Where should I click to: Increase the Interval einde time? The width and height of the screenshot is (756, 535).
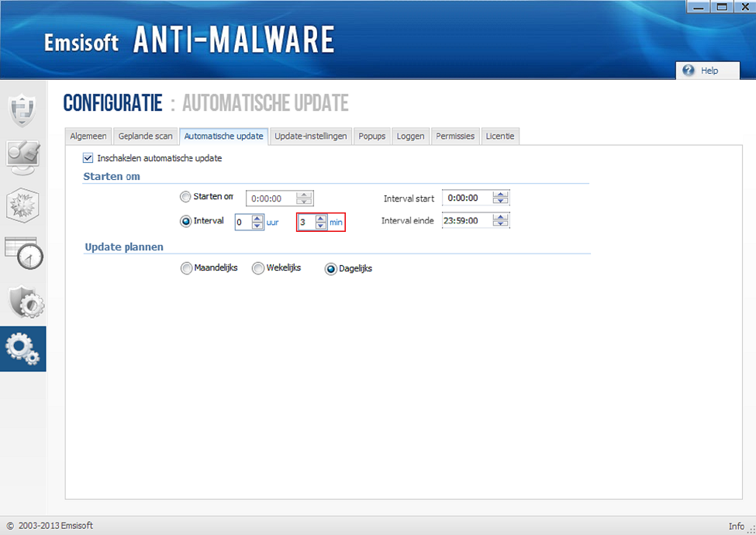(x=500, y=217)
